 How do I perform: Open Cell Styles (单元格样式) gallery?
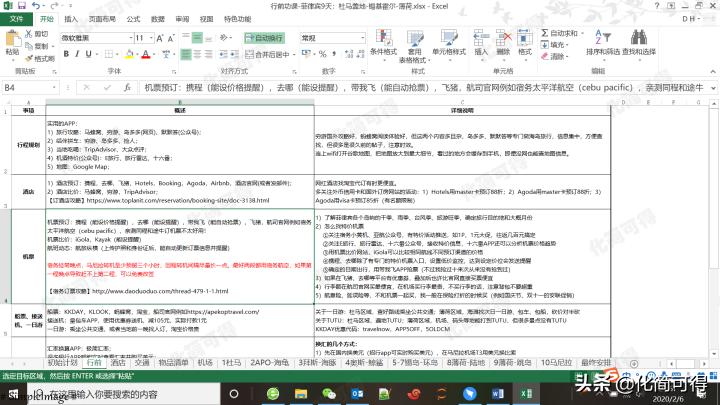coord(449,44)
